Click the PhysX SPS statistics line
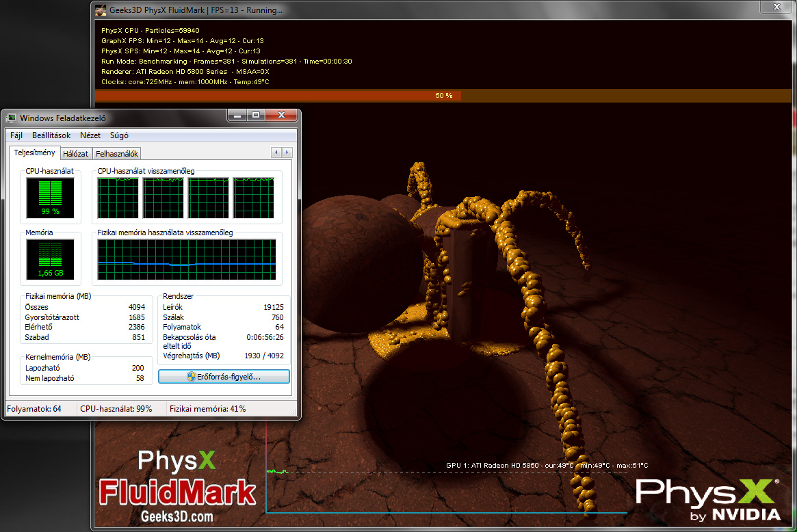Screen dimensions: 797x532 [181, 51]
